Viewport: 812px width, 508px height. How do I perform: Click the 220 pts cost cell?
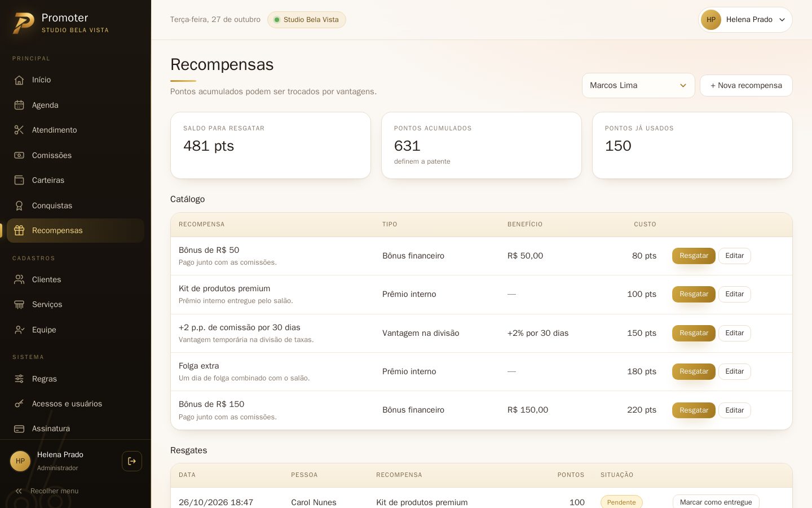click(x=642, y=410)
